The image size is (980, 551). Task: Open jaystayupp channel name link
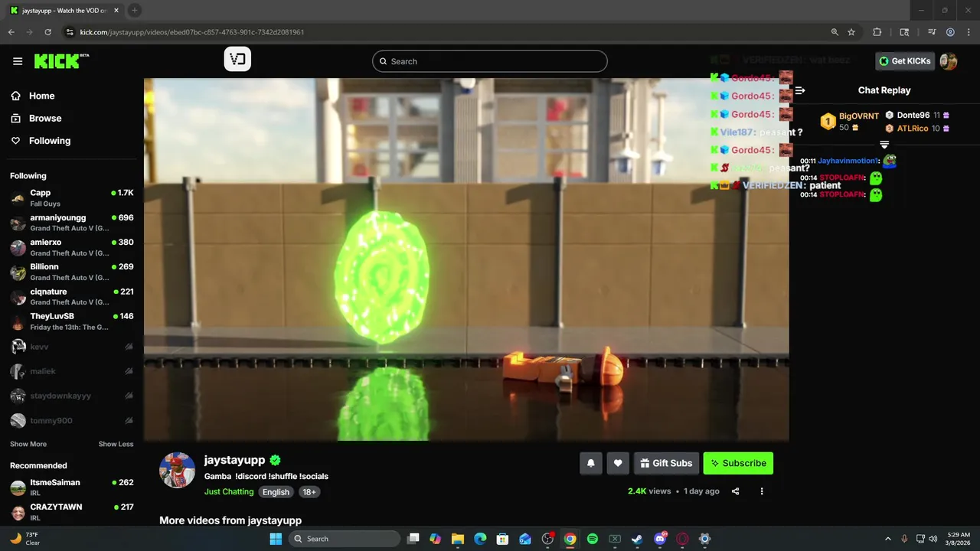(234, 460)
